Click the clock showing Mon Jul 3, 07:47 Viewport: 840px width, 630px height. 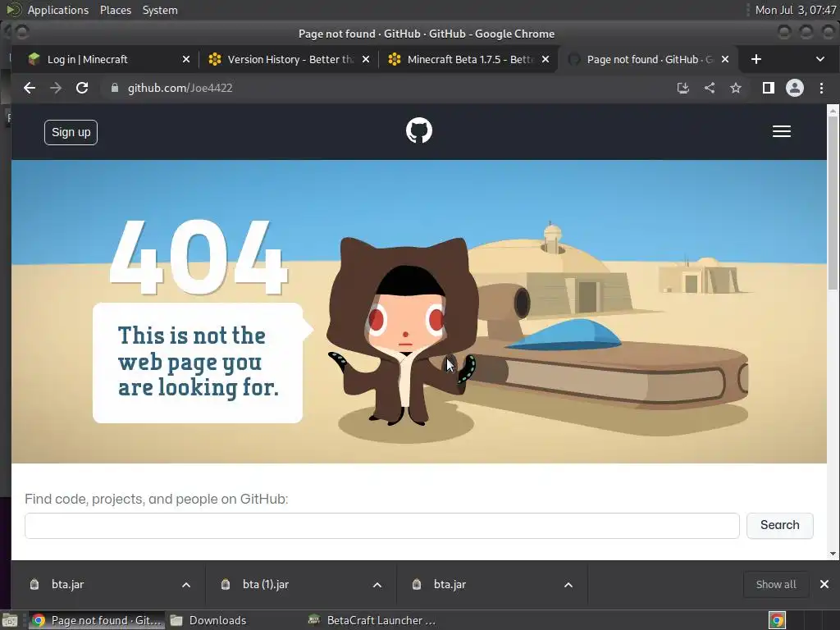(x=795, y=10)
